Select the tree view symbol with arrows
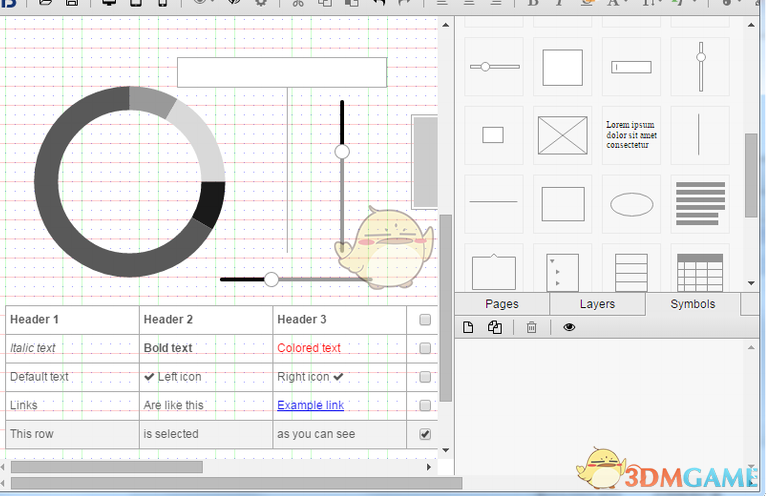The width and height of the screenshot is (769, 496). tap(563, 272)
